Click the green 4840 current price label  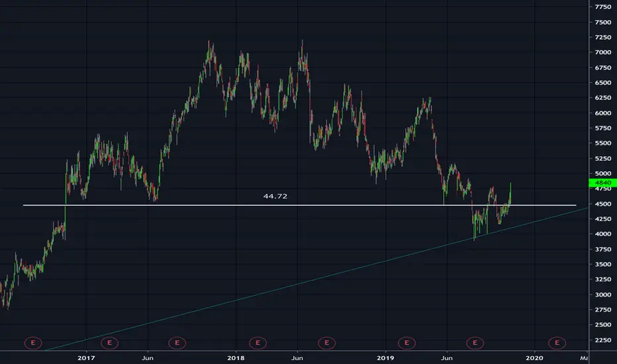click(603, 183)
